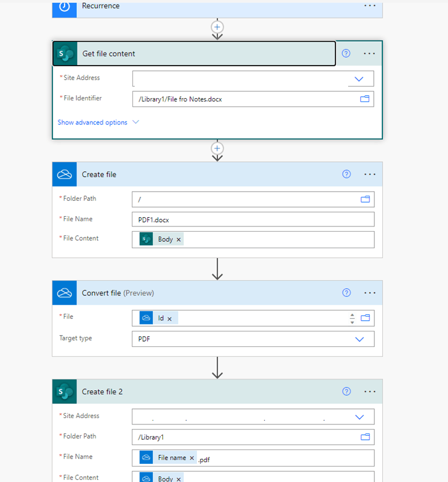Screen dimensions: 448x482
Task: Open the Create file 2 ellipsis menu
Action: pos(370,391)
